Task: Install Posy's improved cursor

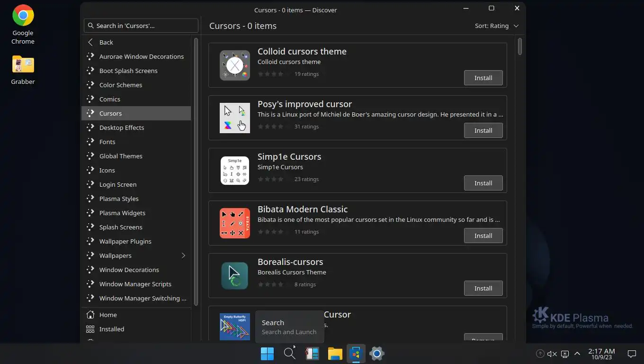Action: pyautogui.click(x=483, y=130)
